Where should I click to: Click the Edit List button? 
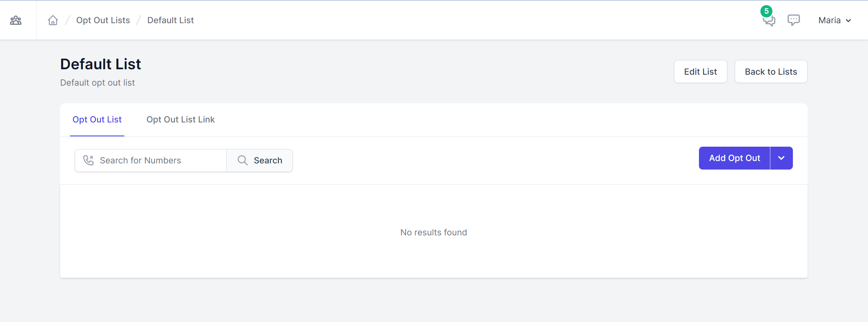point(700,72)
